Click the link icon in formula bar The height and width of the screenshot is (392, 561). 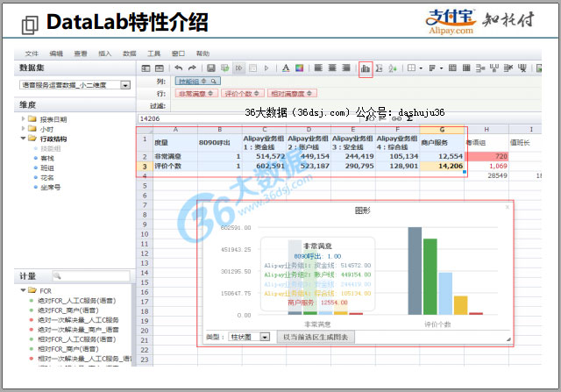pyautogui.click(x=396, y=118)
